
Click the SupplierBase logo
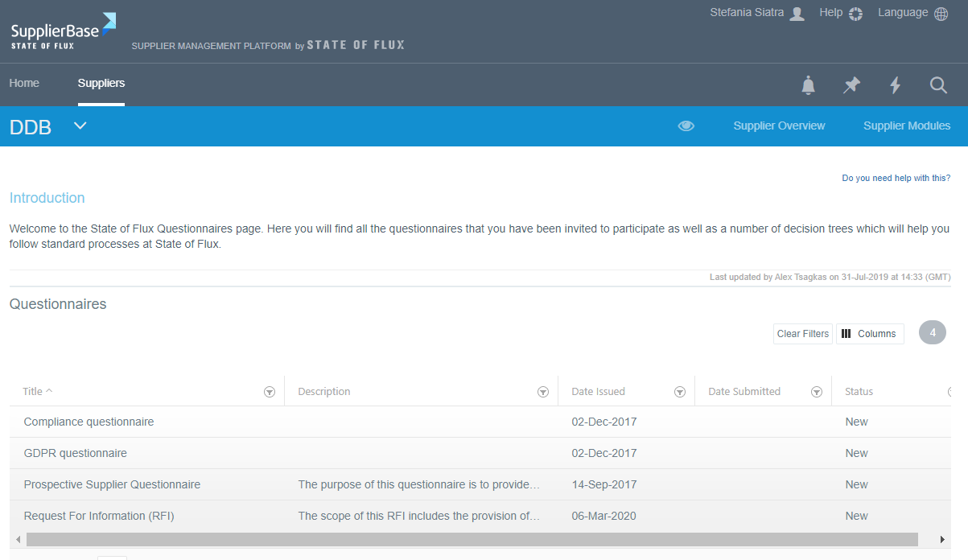pos(63,32)
